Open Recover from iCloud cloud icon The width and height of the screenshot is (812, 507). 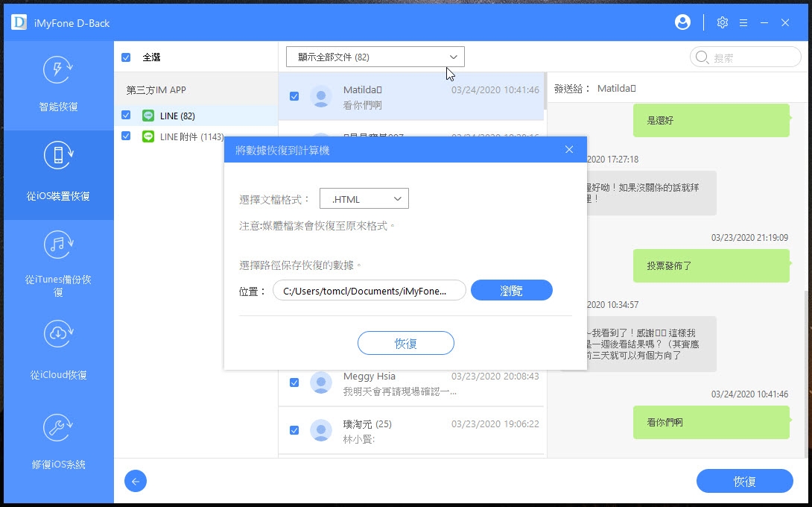tap(57, 333)
